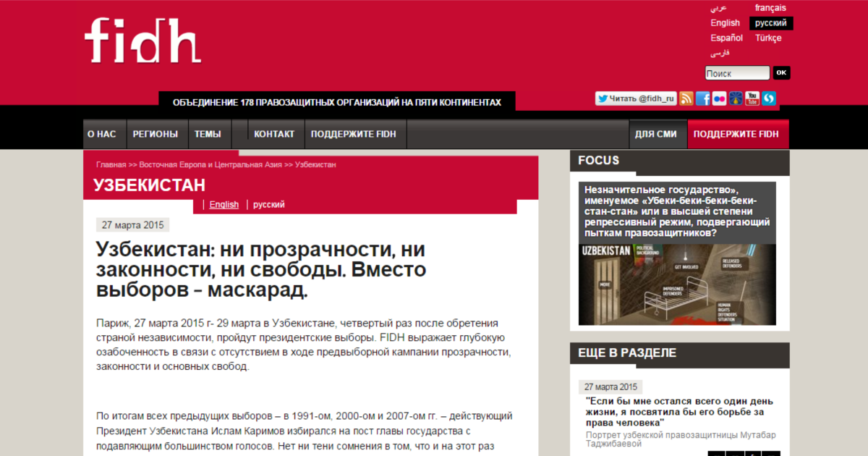Open Узбекистан breadcrumb link
868x456 pixels.
[x=315, y=165]
